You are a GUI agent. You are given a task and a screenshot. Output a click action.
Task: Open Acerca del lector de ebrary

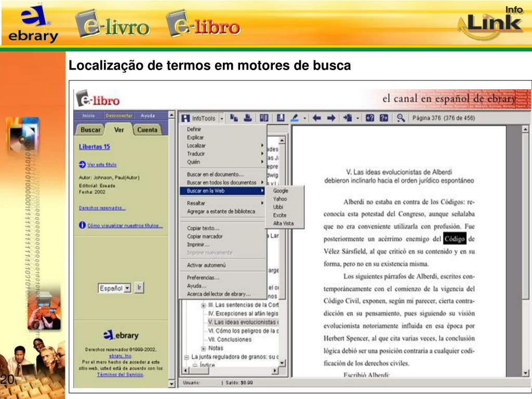point(223,294)
